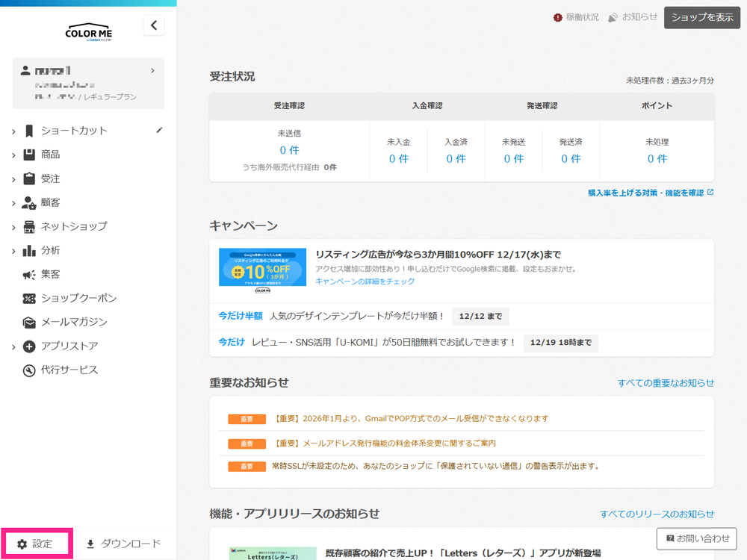The height and width of the screenshot is (560, 747).
Task: Open the 顧客 menu item
Action: [50, 202]
